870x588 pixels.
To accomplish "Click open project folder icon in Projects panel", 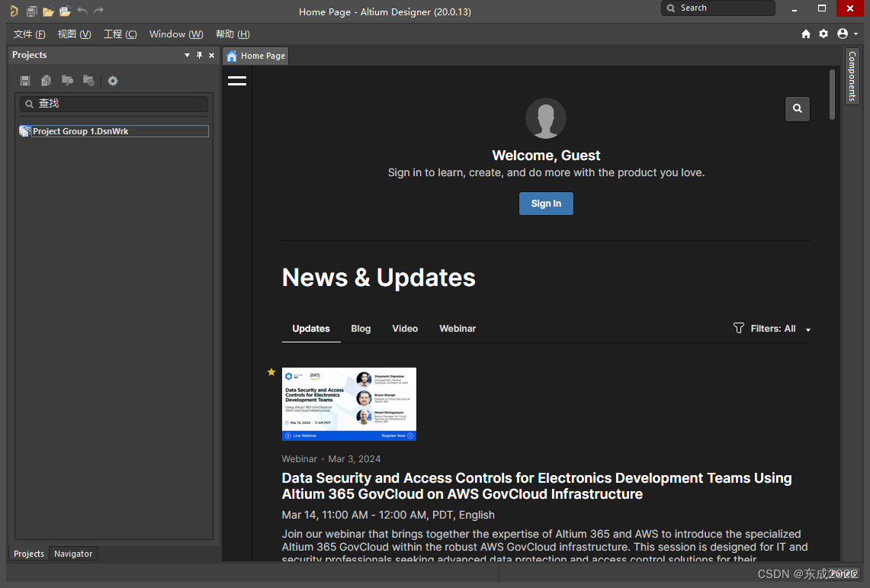I will [x=68, y=81].
